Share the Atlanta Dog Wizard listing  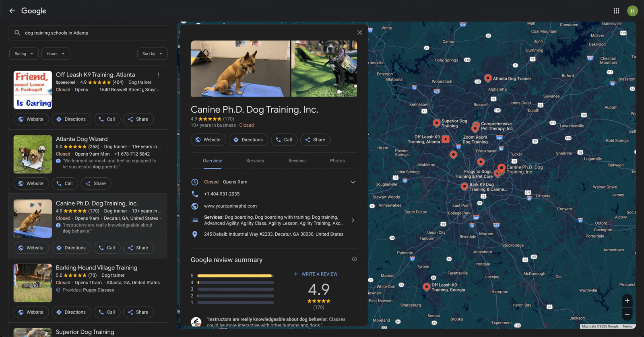[x=96, y=183]
